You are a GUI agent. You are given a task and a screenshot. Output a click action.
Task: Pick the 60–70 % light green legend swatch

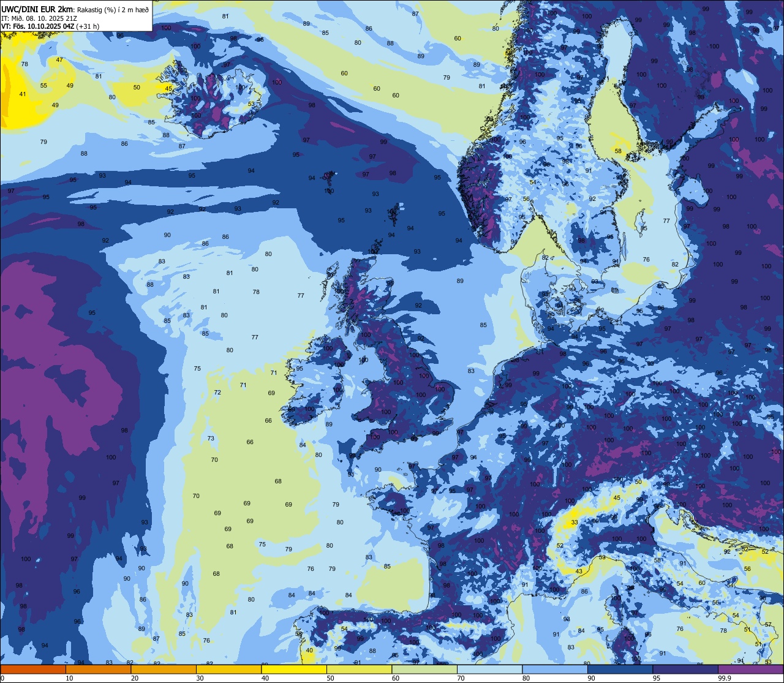424,670
